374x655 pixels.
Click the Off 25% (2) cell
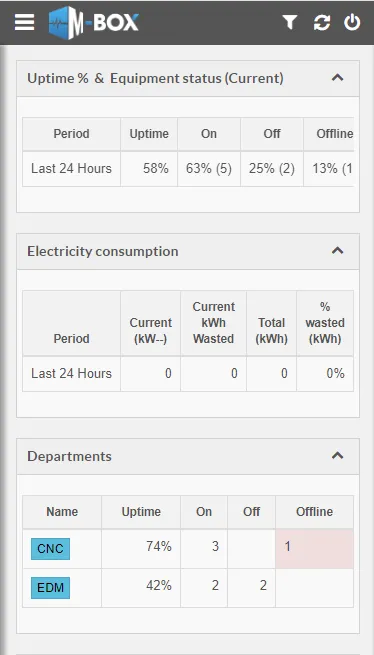tap(272, 169)
